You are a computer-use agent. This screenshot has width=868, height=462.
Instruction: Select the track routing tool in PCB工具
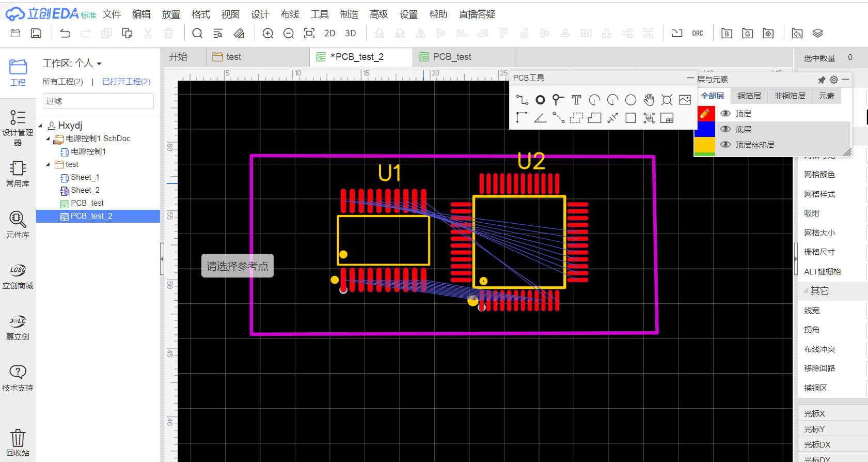point(522,100)
